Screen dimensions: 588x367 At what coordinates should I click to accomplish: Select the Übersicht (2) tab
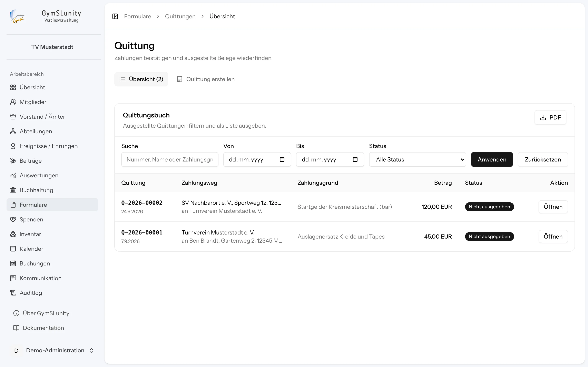pyautogui.click(x=141, y=79)
